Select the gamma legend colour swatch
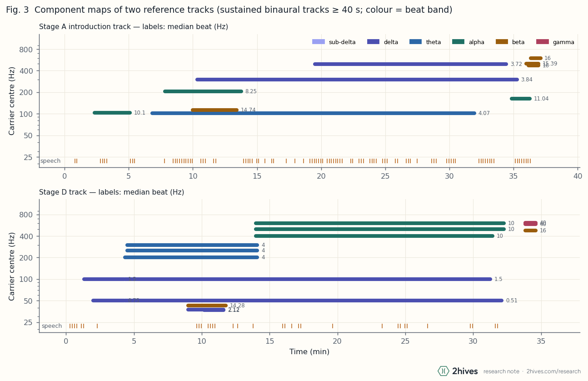 pyautogui.click(x=542, y=42)
